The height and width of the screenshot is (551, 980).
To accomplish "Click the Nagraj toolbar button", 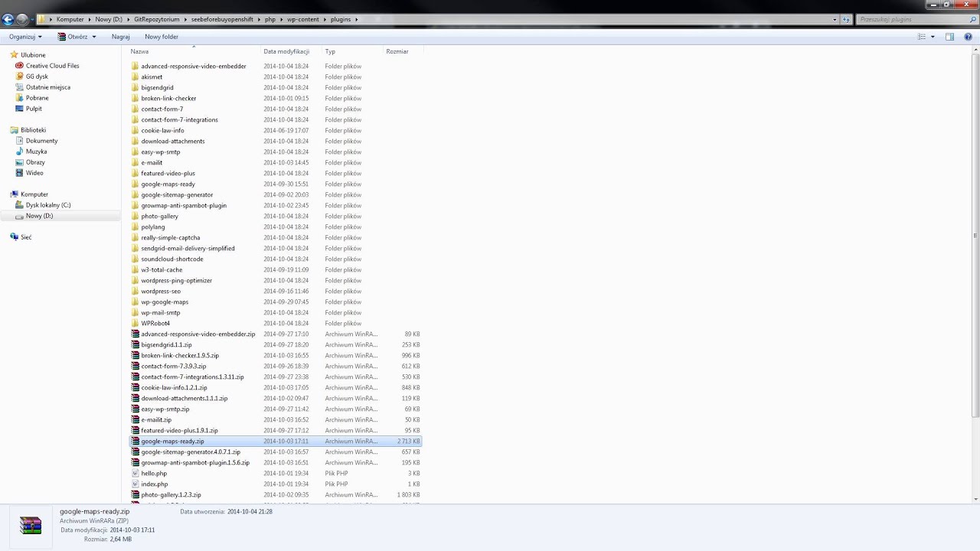I will (120, 37).
